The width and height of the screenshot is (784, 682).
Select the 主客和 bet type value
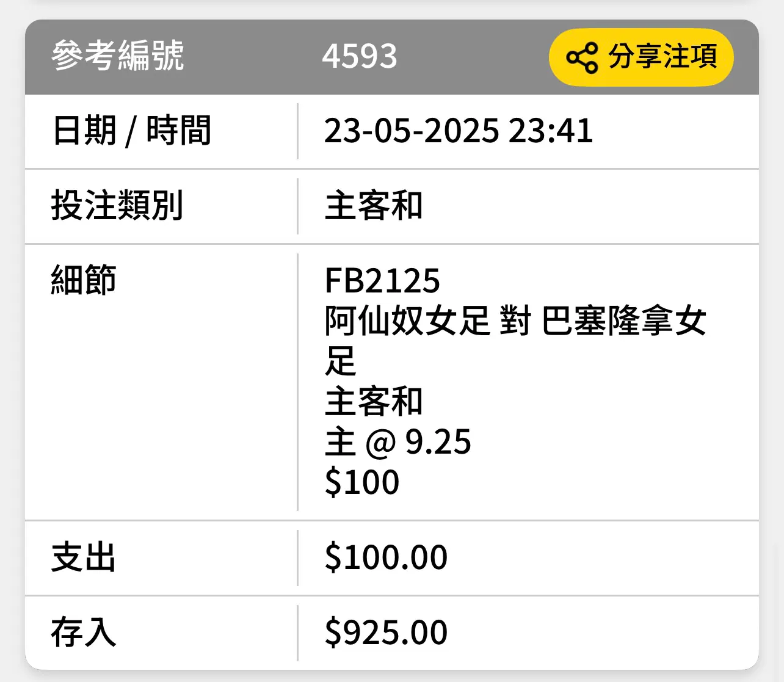point(374,206)
